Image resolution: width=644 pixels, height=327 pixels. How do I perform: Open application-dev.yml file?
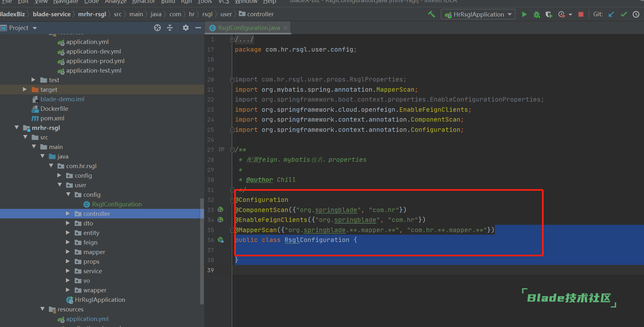point(93,51)
